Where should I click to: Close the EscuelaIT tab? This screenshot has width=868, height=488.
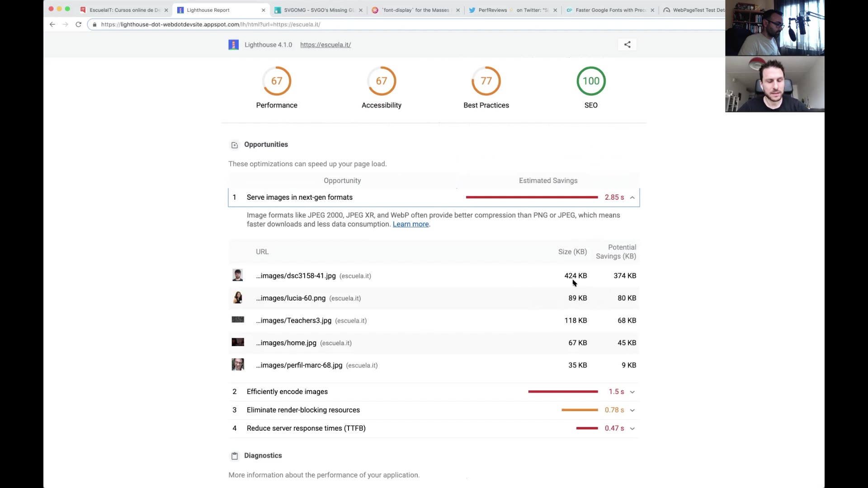click(x=166, y=10)
